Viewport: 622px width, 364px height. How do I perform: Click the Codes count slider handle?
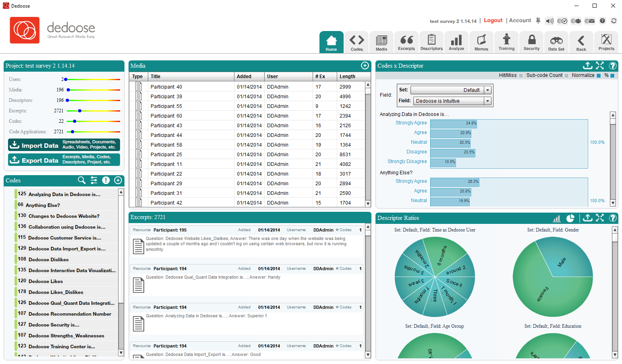(75, 121)
